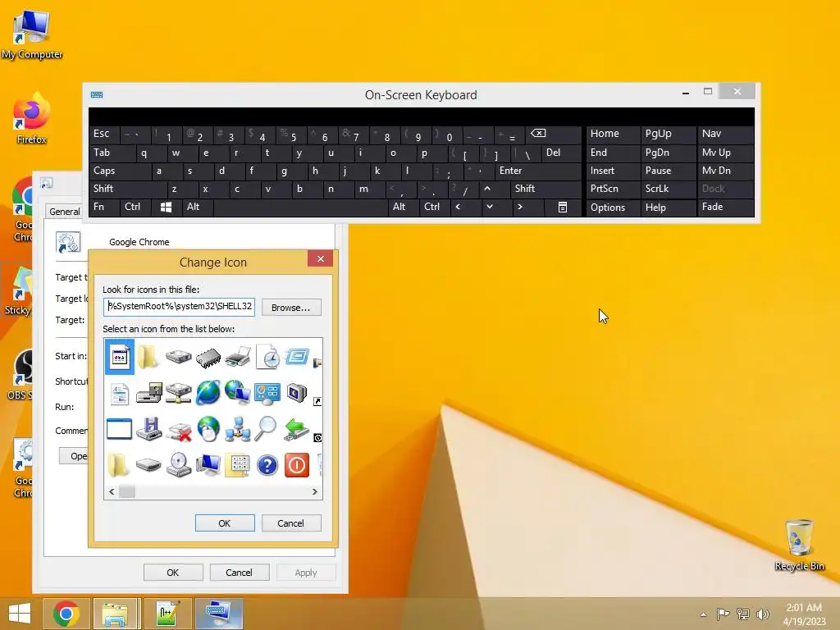Click the icon list scrollbar thumb

point(127,492)
